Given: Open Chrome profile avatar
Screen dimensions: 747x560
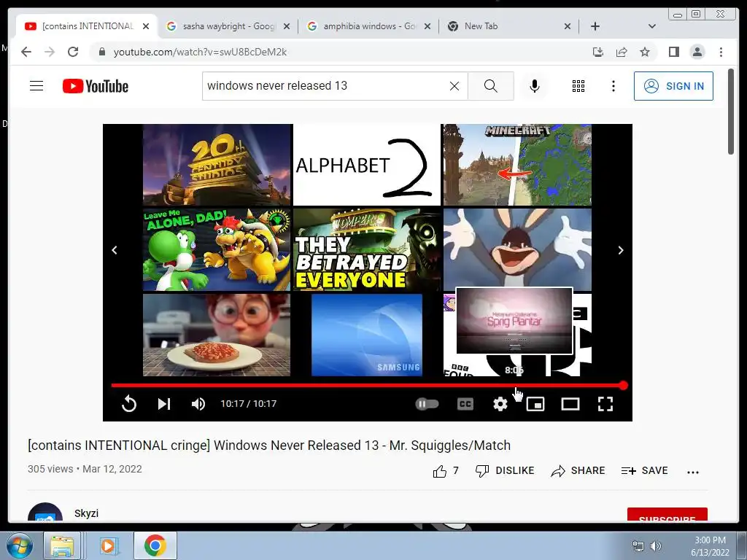Looking at the screenshot, I should (x=697, y=52).
